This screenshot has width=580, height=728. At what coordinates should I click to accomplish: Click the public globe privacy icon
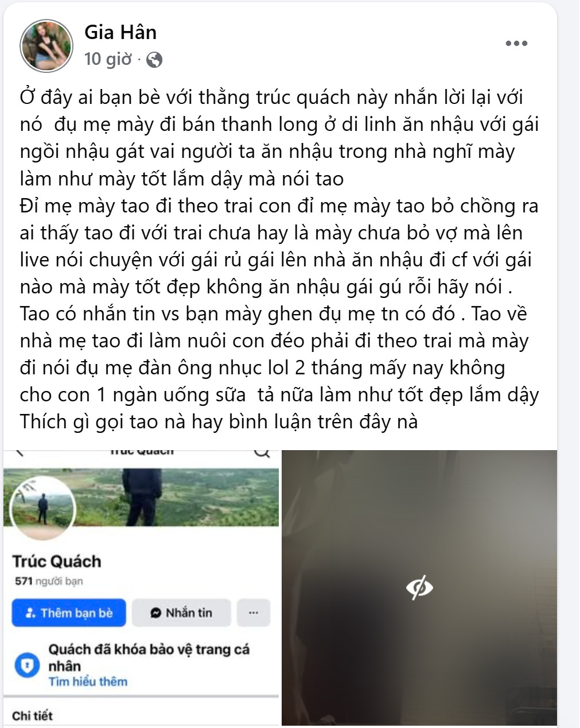(154, 60)
